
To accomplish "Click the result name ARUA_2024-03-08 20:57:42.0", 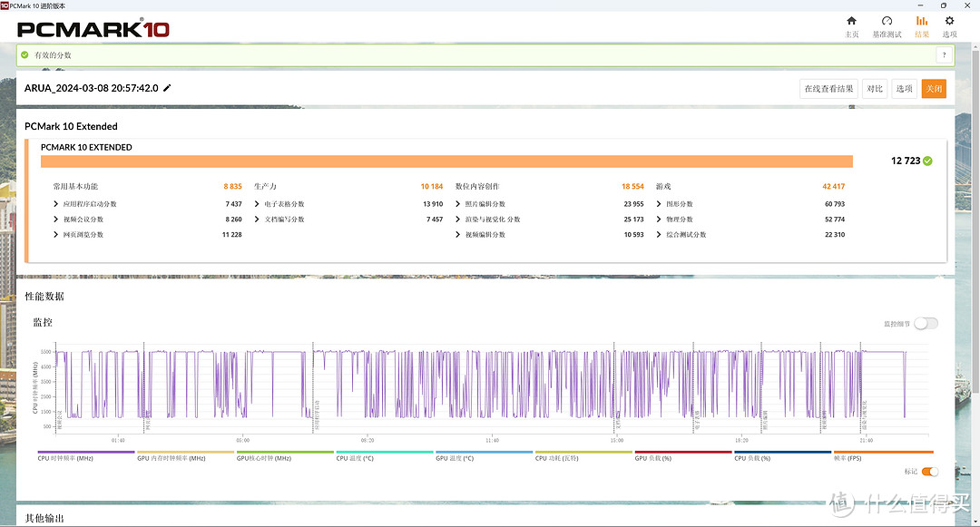I will point(92,88).
